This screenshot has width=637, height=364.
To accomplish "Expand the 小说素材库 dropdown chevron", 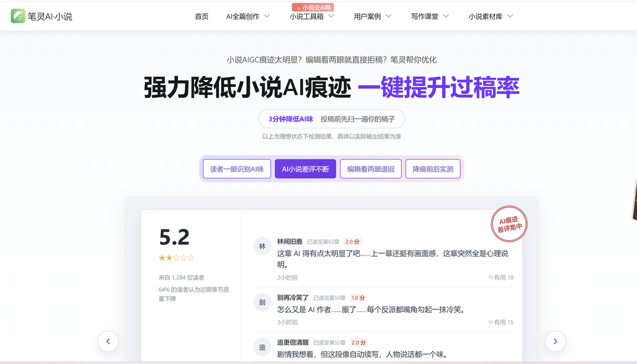I will tap(510, 16).
